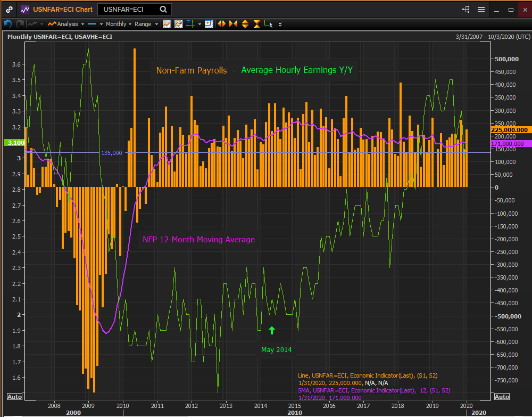Click the link chain icon in title bar
The width and height of the screenshot is (532, 417).
click(10, 10)
